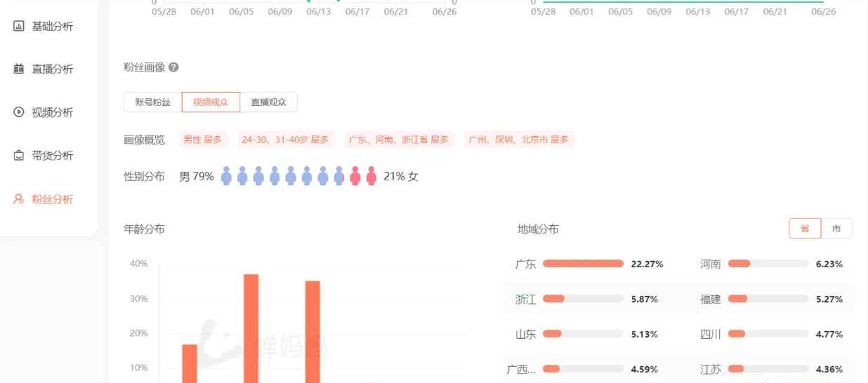Click the first blue male figure icon
Image resolution: width=868 pixels, height=383 pixels.
226,176
